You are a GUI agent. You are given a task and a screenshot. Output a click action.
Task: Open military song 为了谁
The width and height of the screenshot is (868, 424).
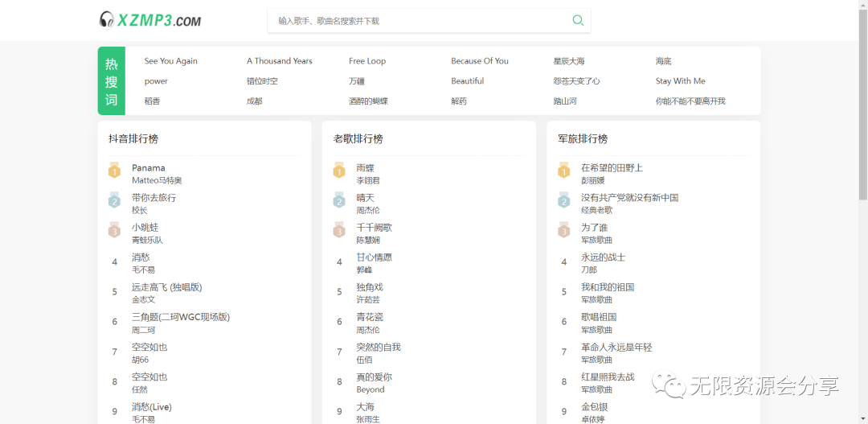pyautogui.click(x=595, y=227)
